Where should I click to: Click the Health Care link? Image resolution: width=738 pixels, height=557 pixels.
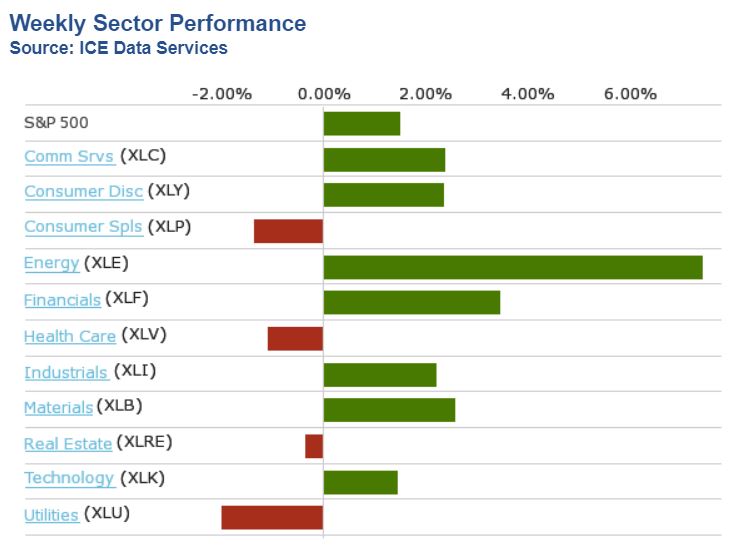coord(69,336)
